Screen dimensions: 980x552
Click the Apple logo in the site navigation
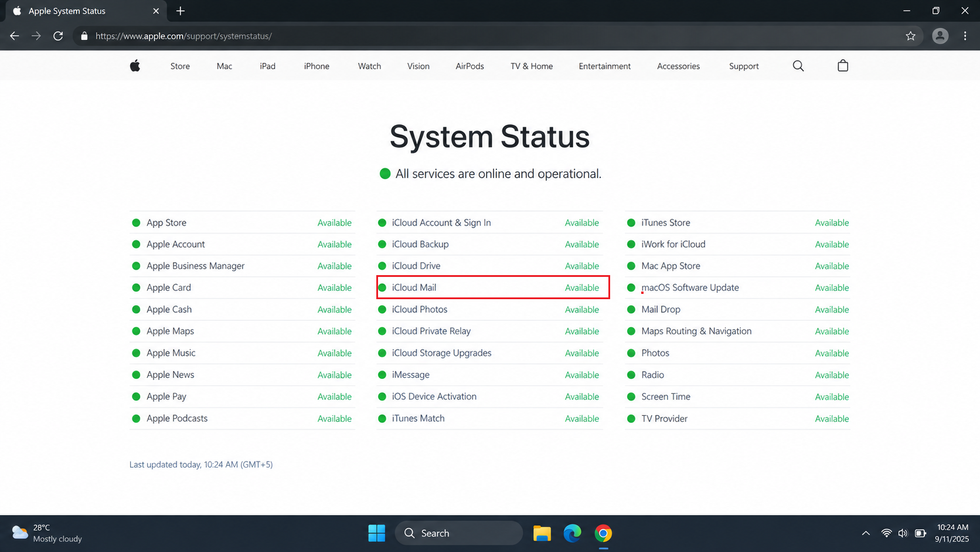tap(135, 66)
